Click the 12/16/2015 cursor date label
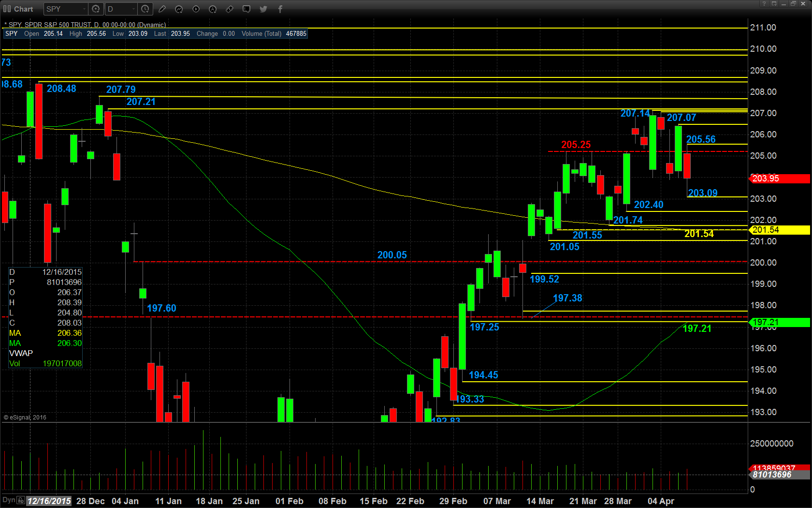Image resolution: width=812 pixels, height=508 pixels. 49,501
